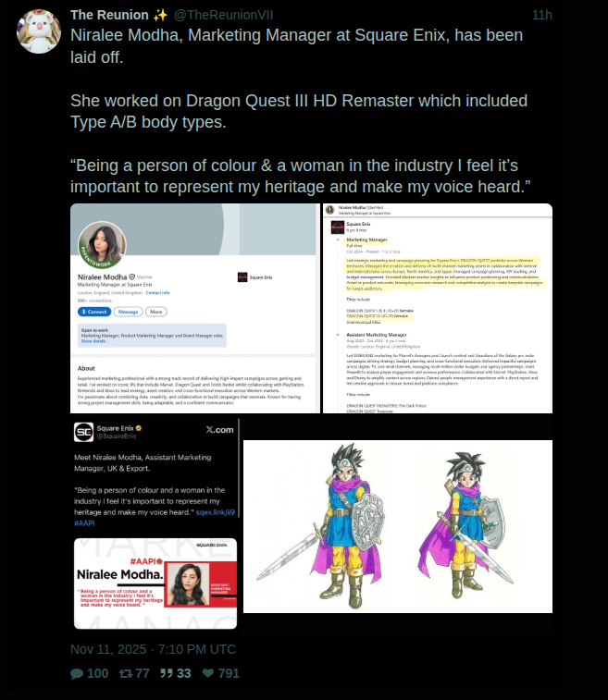Open the 11h timestamp link
The image size is (608, 700).
[x=542, y=15]
